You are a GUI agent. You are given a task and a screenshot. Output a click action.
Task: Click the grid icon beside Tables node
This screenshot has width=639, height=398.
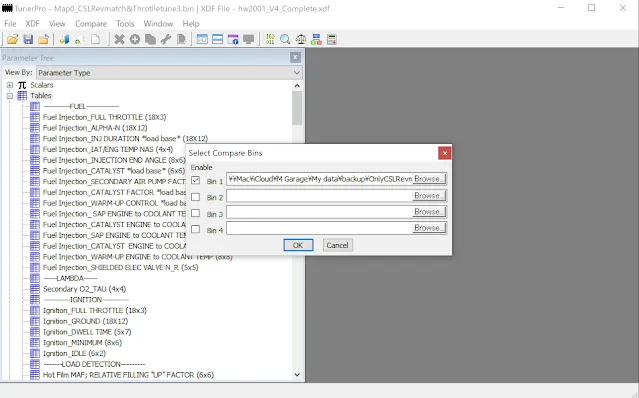pos(22,96)
